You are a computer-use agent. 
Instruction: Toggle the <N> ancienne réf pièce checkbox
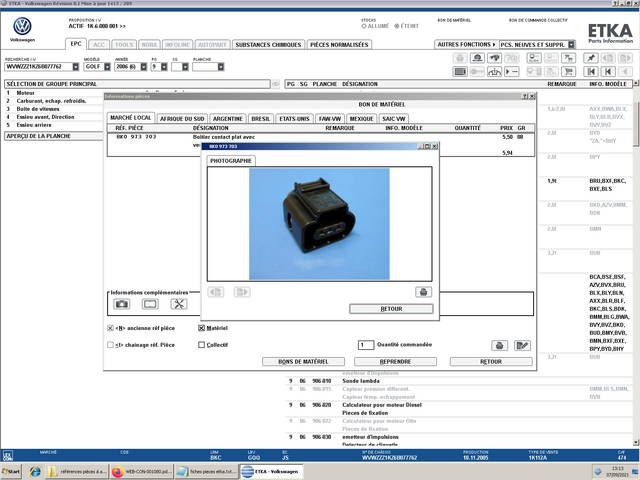pyautogui.click(x=110, y=328)
